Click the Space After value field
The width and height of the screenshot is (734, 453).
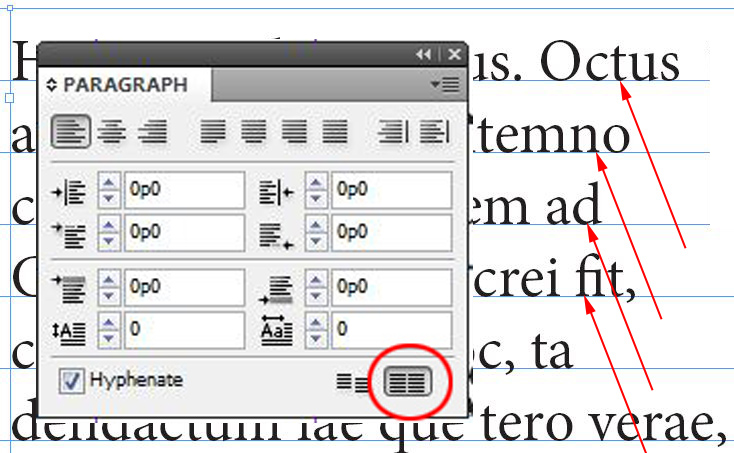point(391,287)
